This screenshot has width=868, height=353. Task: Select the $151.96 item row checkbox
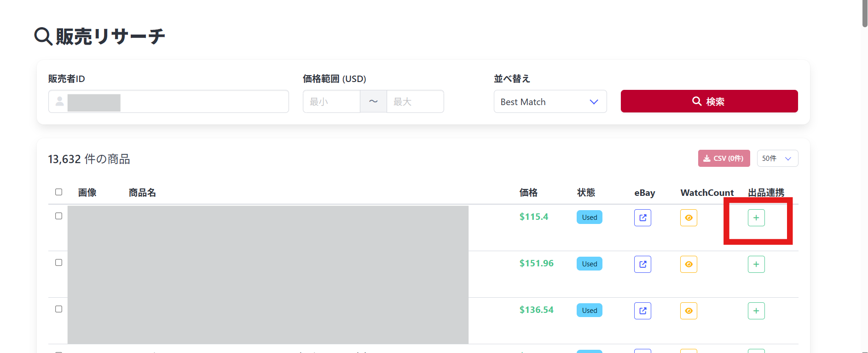[x=58, y=262]
